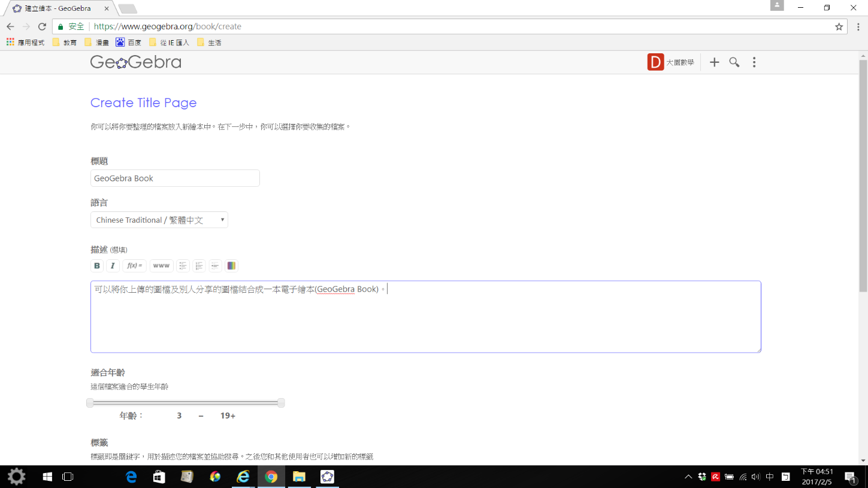Viewport: 868px width, 488px height.
Task: Insert a web link with www button
Action: point(161,266)
